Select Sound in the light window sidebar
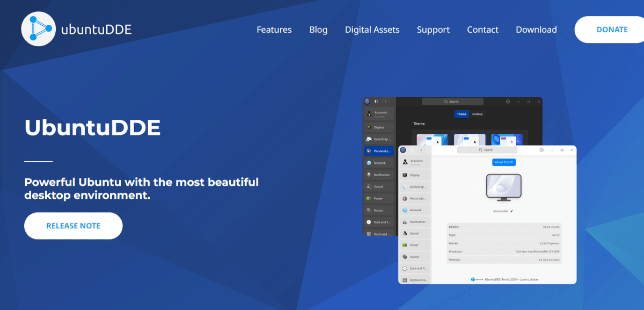644x310 pixels. [x=414, y=233]
